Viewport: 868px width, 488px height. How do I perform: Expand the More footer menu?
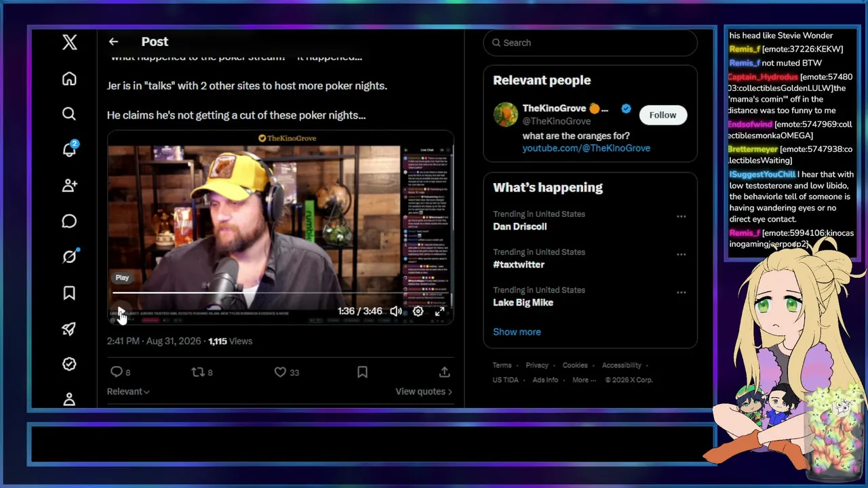coord(584,380)
